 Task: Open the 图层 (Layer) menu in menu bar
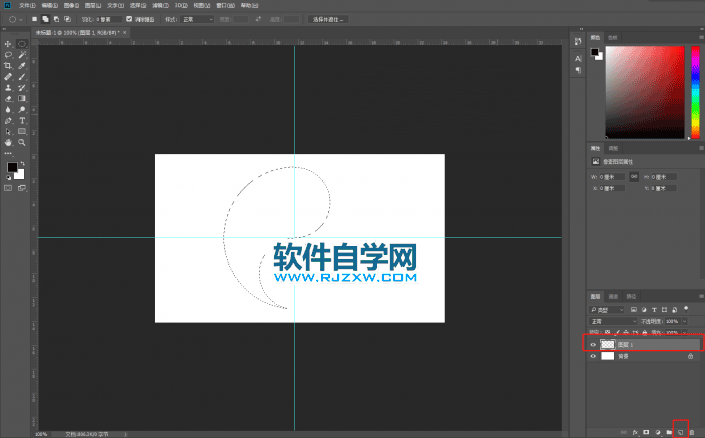[x=93, y=5]
